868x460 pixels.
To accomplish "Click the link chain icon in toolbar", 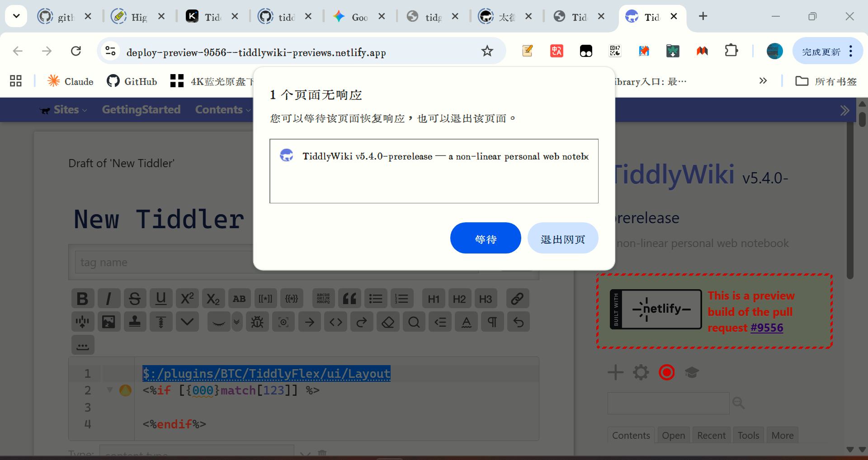I will tap(517, 299).
